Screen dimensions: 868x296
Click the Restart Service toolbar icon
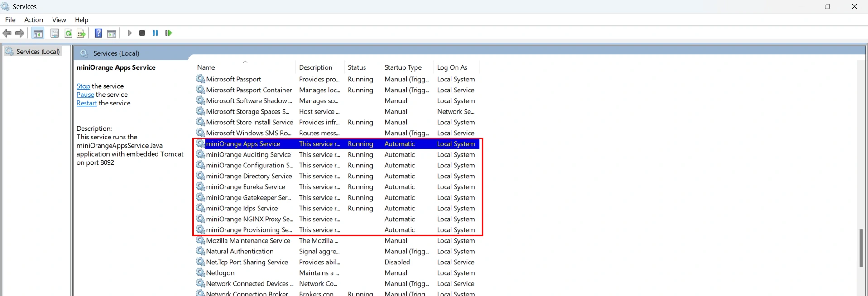(x=168, y=33)
